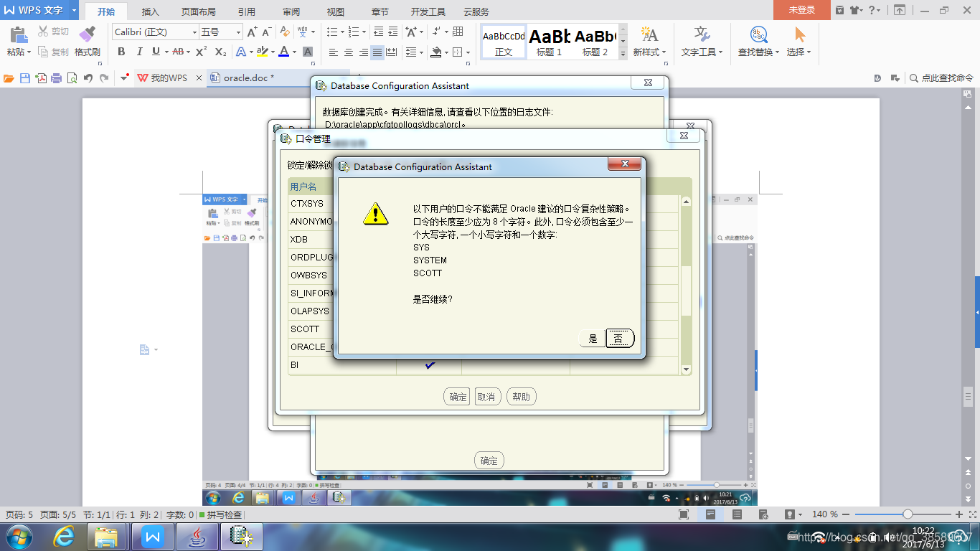Switch to 页面布局 ribbon tab

click(x=199, y=11)
